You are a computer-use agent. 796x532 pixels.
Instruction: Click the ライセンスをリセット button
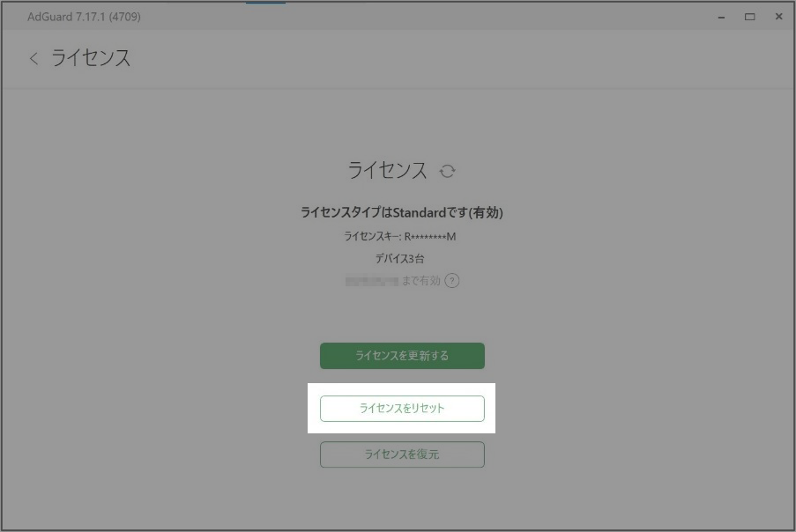click(402, 409)
